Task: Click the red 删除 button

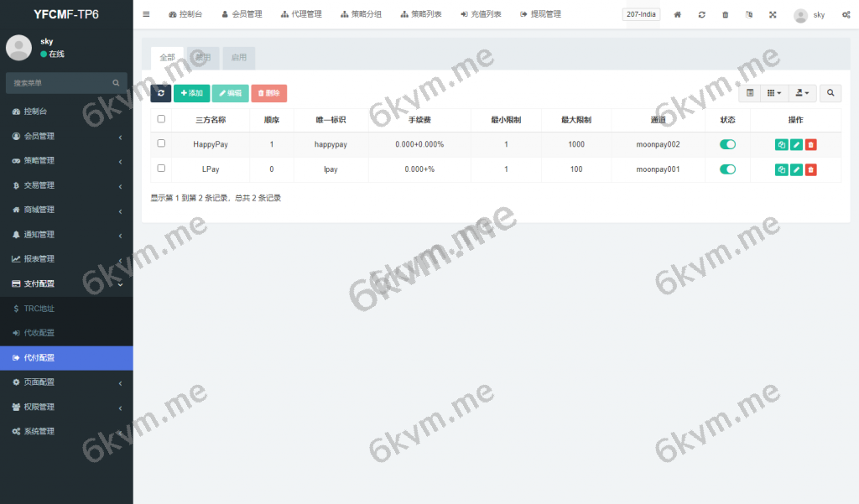Action: (x=268, y=93)
